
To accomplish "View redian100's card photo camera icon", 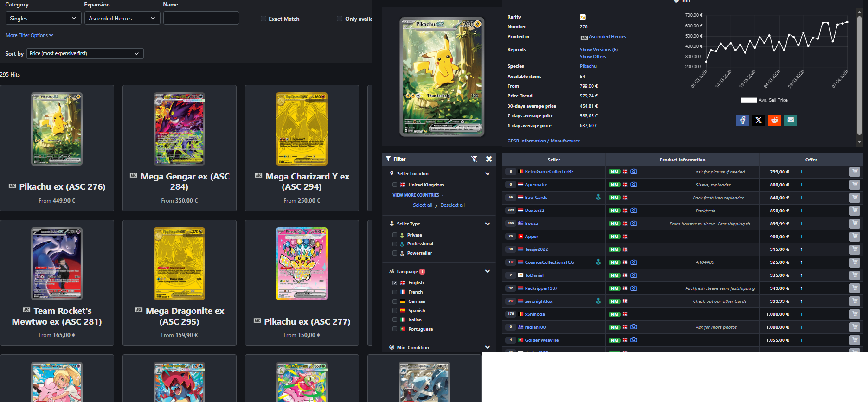I will [634, 327].
